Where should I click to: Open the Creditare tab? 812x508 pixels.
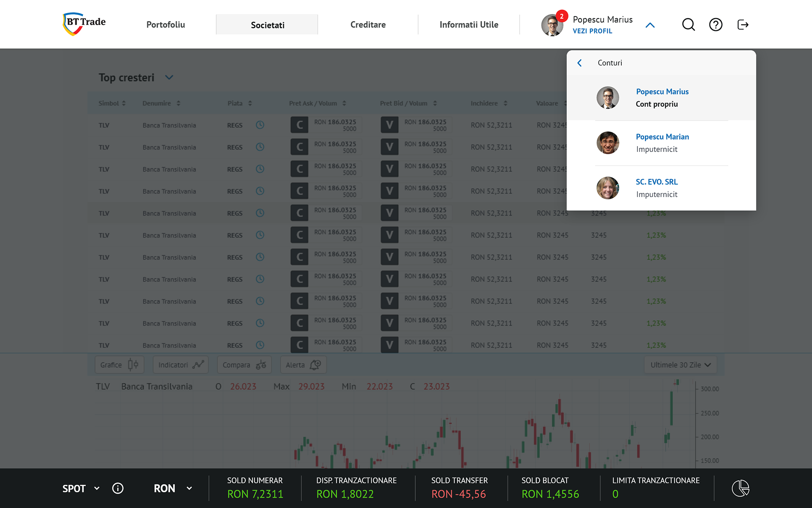pos(368,25)
